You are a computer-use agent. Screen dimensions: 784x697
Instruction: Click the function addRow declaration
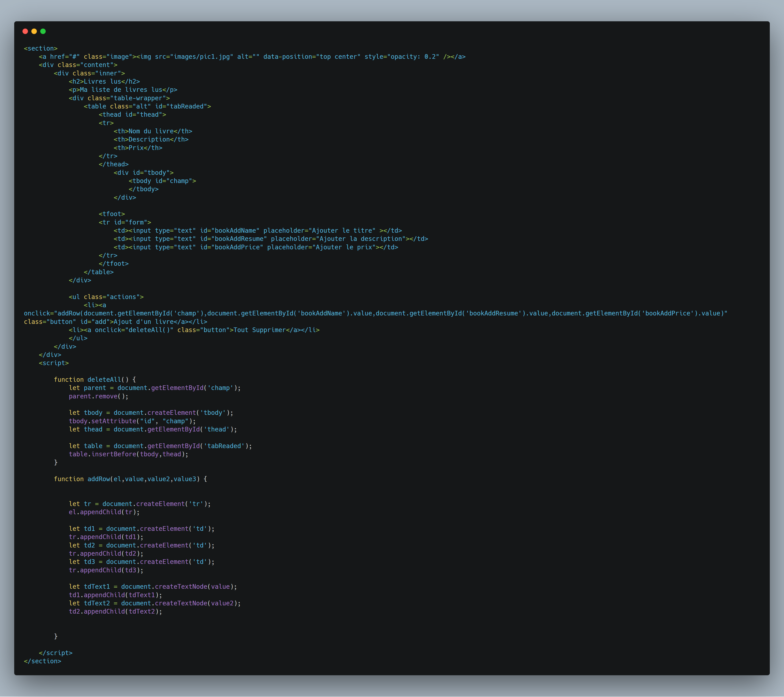tap(131, 479)
